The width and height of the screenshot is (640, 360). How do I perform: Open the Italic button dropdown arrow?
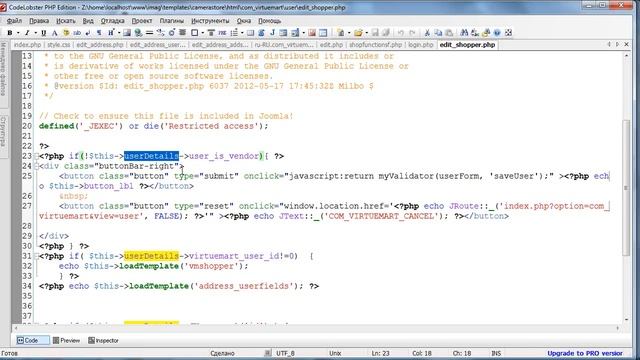tap(36, 33)
